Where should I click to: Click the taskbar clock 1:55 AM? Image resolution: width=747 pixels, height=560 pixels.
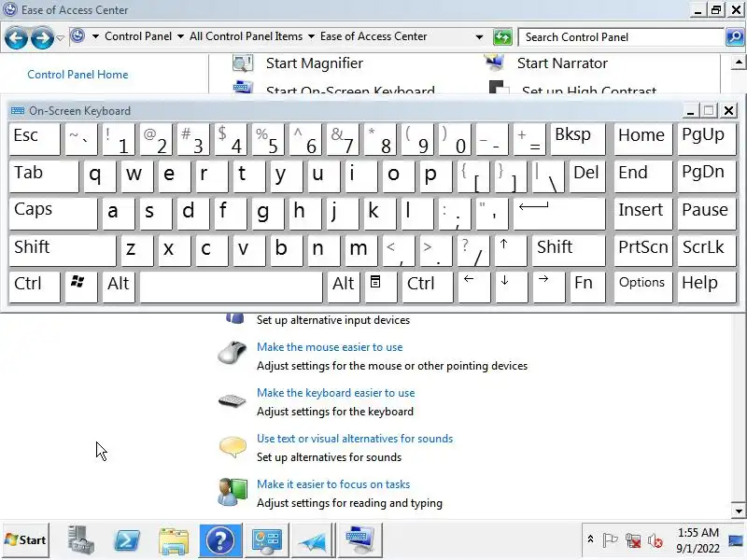(x=698, y=533)
